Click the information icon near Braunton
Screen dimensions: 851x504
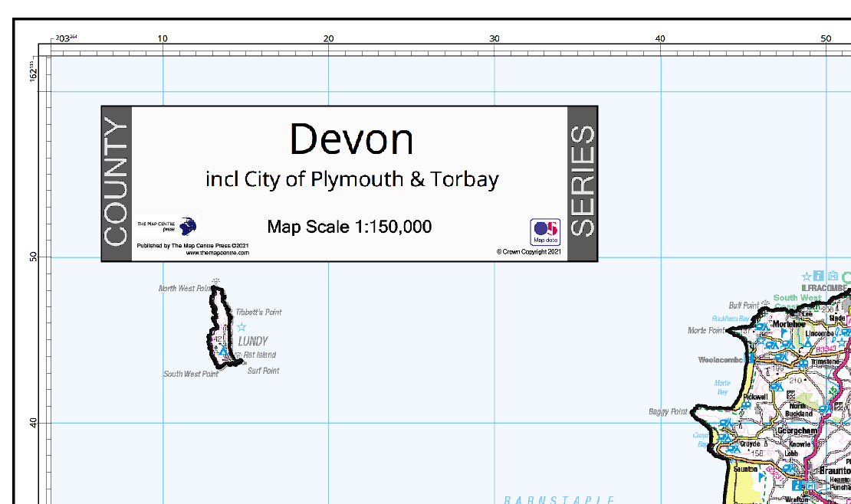[797, 486]
